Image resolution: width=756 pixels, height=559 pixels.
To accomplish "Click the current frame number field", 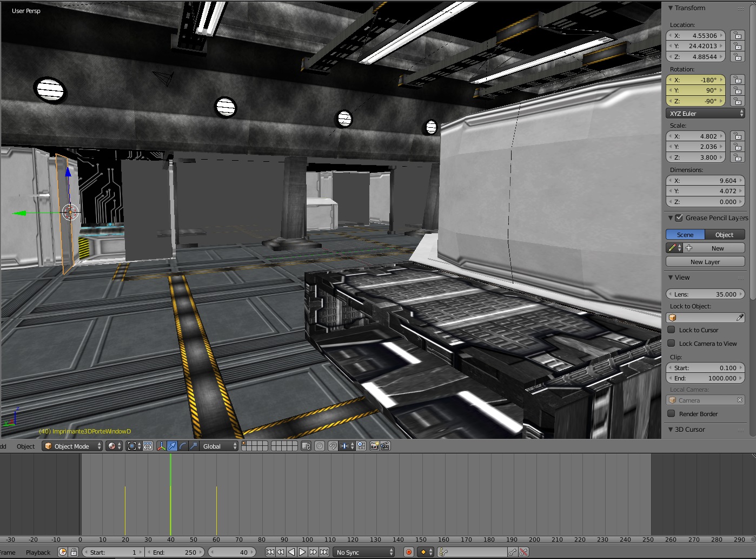I will point(233,552).
